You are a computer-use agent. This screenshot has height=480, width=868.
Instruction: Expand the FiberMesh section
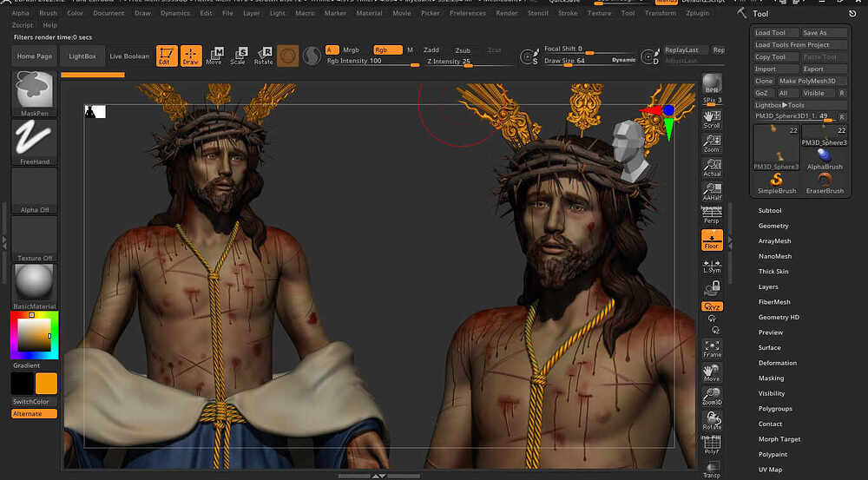pyautogui.click(x=774, y=302)
